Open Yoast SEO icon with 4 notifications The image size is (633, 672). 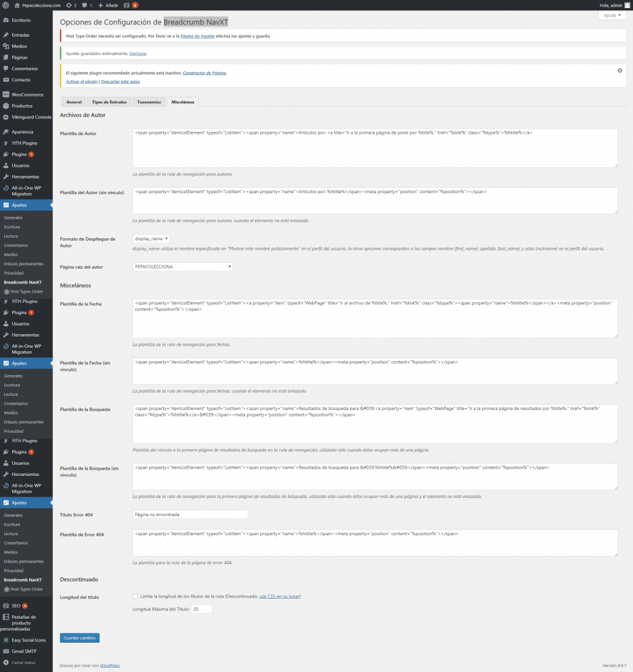pyautogui.click(x=127, y=5)
